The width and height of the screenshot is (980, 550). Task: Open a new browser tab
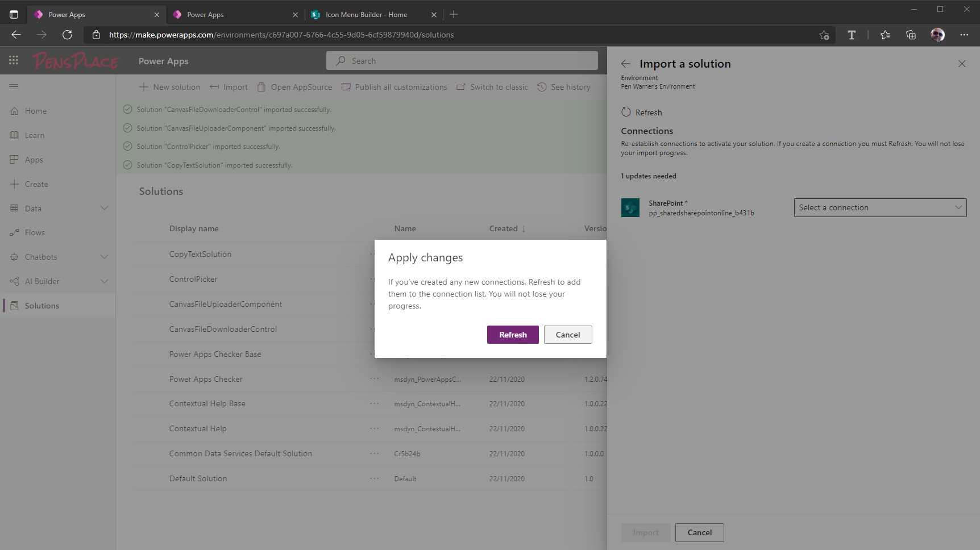(x=454, y=15)
